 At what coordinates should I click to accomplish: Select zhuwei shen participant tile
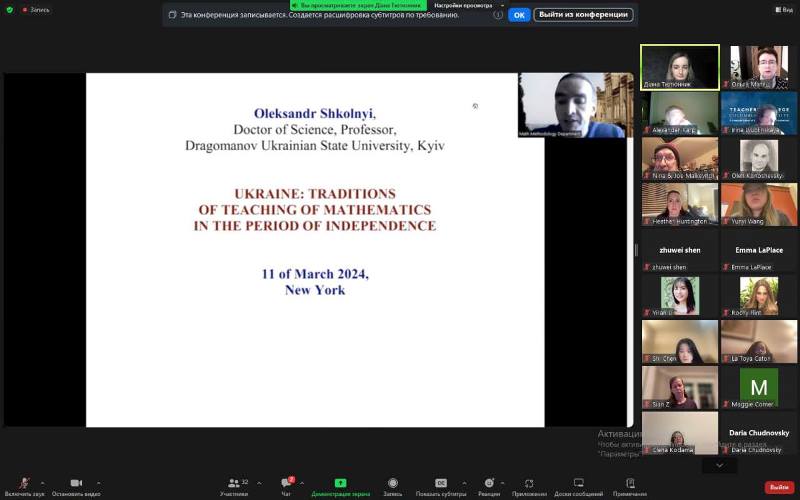(x=680, y=250)
